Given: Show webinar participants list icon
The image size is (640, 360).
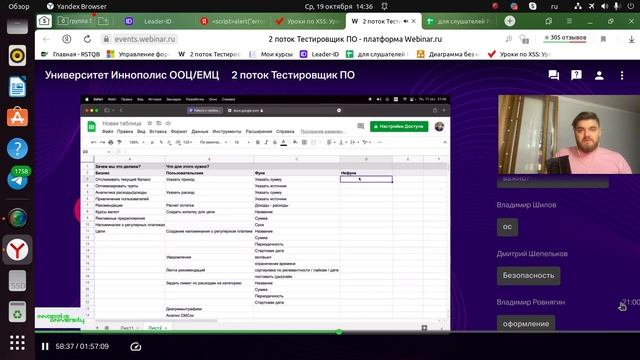Looking at the screenshot, I should (599, 75).
